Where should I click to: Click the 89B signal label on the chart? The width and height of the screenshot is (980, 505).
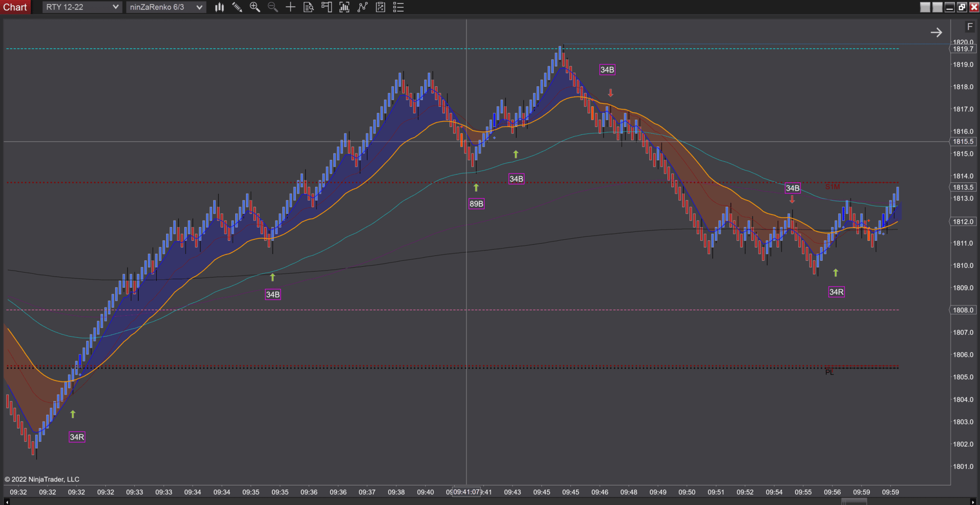[476, 203]
